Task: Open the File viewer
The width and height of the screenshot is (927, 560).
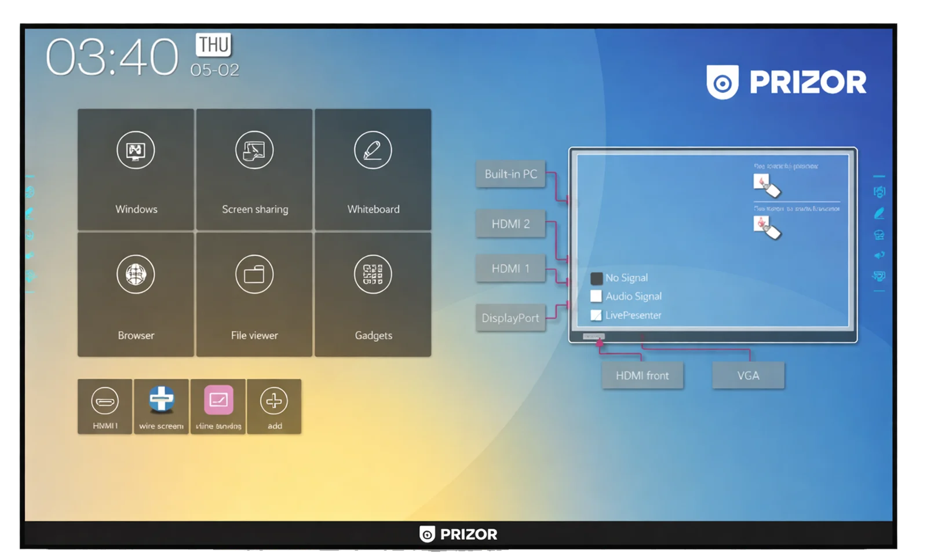Action: click(x=254, y=295)
